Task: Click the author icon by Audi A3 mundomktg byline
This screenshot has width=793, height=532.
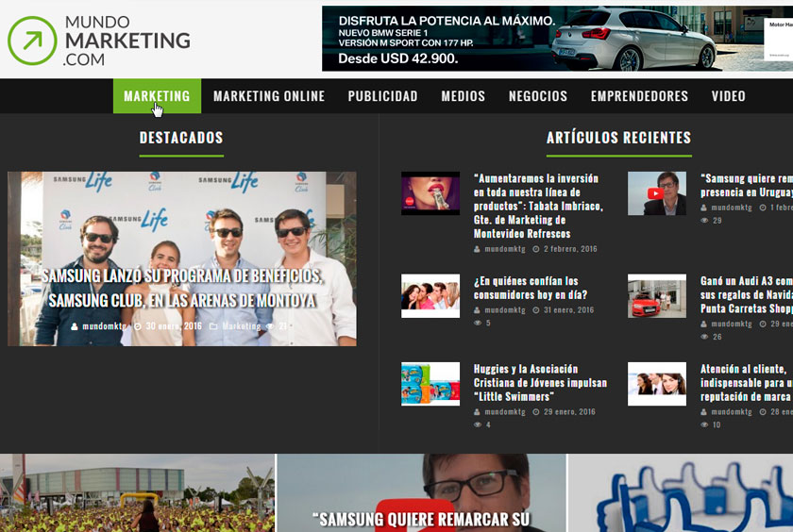Action: (703, 324)
